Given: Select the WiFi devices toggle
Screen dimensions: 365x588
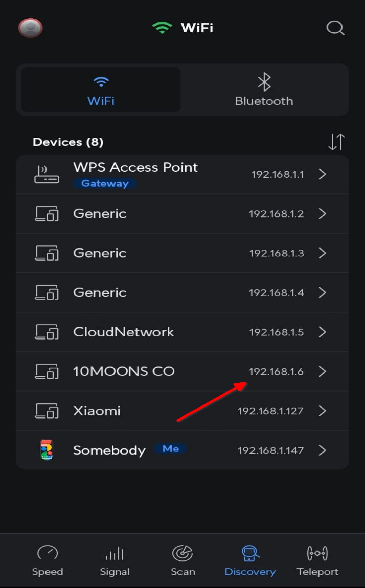Looking at the screenshot, I should (x=101, y=90).
